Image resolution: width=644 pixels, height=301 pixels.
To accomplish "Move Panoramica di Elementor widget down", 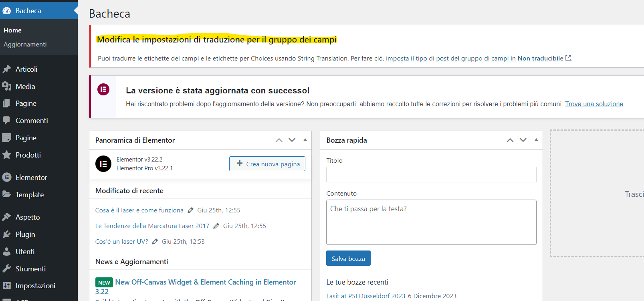I will coord(292,140).
